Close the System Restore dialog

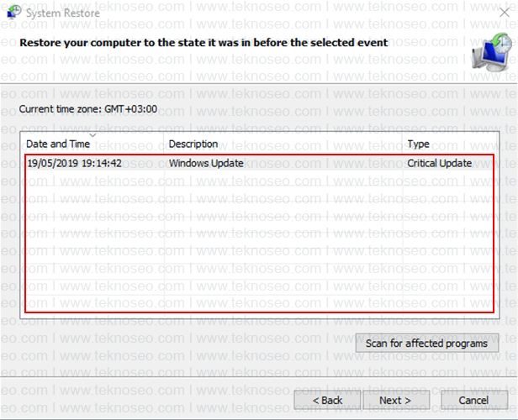coord(505,13)
